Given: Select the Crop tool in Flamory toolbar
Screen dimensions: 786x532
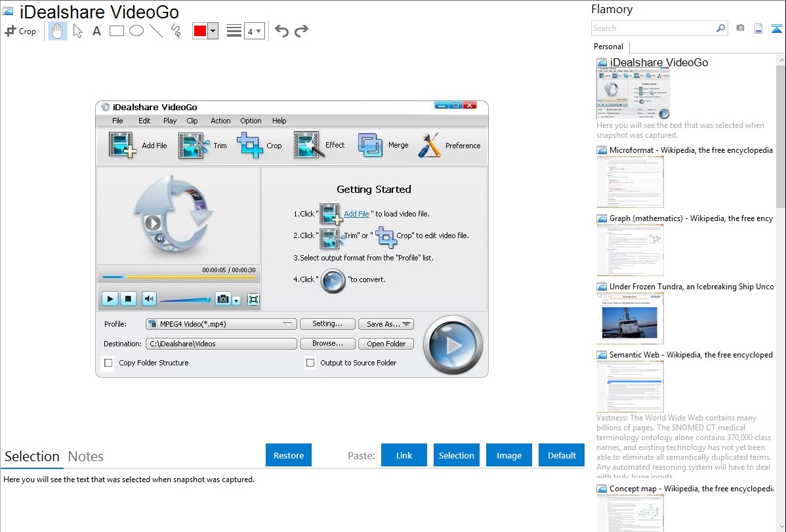Looking at the screenshot, I should pyautogui.click(x=20, y=31).
